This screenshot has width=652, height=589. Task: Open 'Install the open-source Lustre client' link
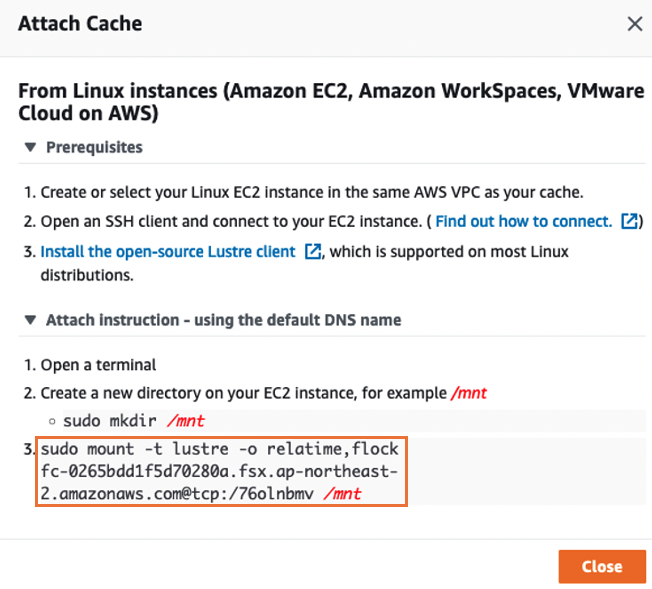tap(168, 252)
